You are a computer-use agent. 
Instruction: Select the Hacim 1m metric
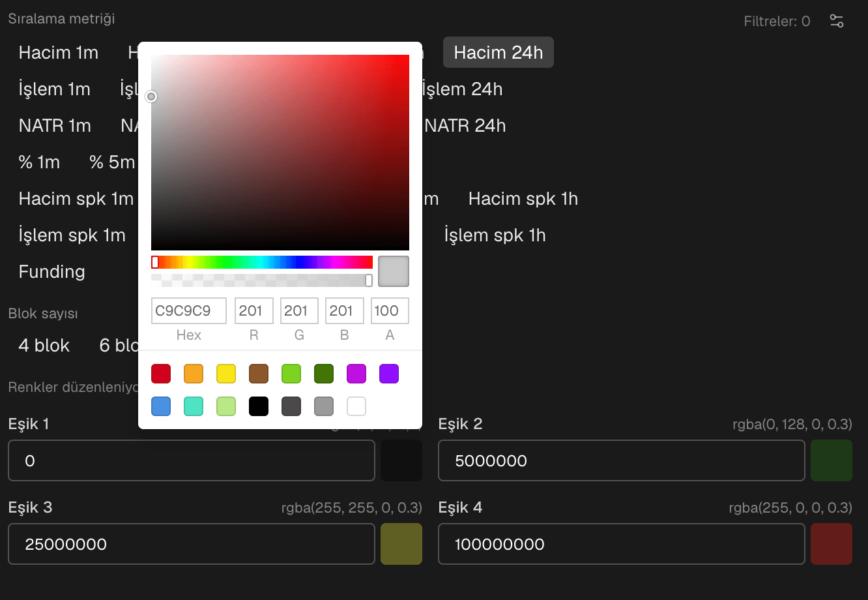(x=59, y=52)
